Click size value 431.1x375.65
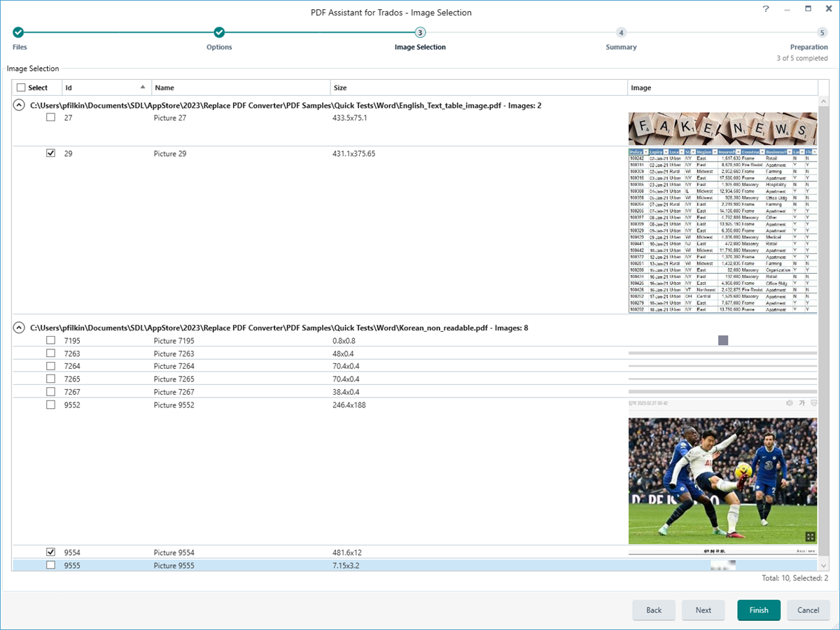Image resolution: width=840 pixels, height=630 pixels. (x=353, y=153)
